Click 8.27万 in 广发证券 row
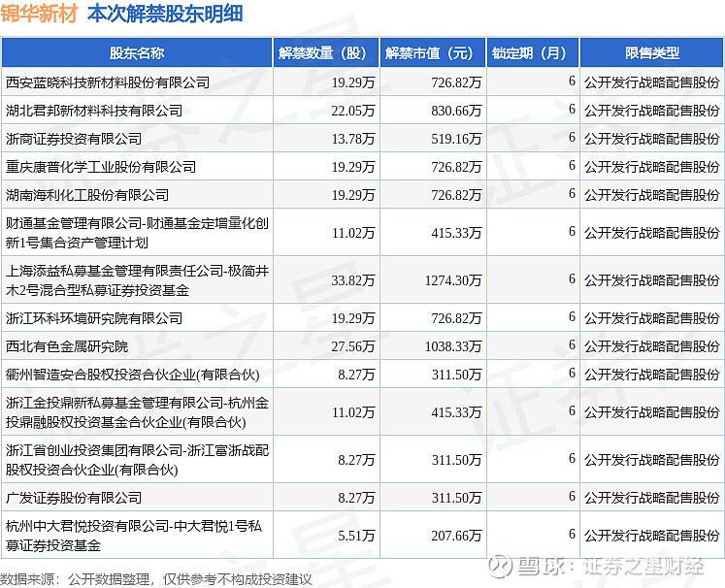 pos(356,498)
